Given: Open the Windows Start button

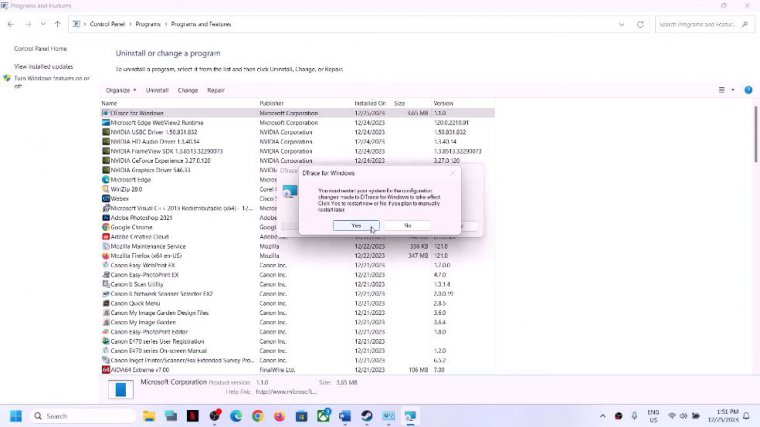Looking at the screenshot, I should (16, 416).
